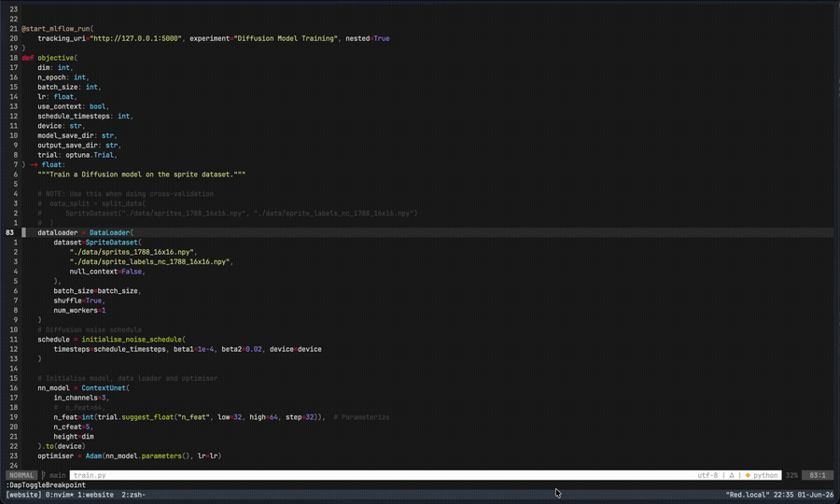Click the 32% scroll position indicator
Viewport: 840px width, 504px height.
point(791,475)
